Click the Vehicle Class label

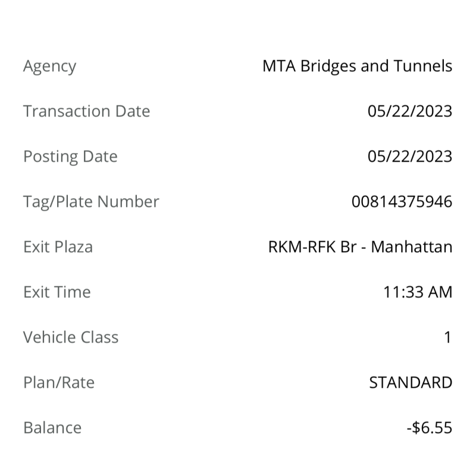71,337
